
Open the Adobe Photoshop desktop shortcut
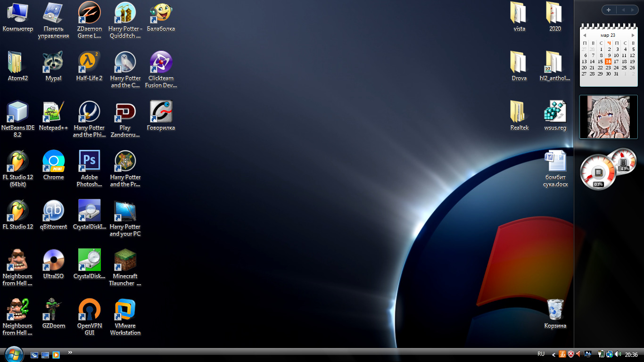[x=89, y=162]
